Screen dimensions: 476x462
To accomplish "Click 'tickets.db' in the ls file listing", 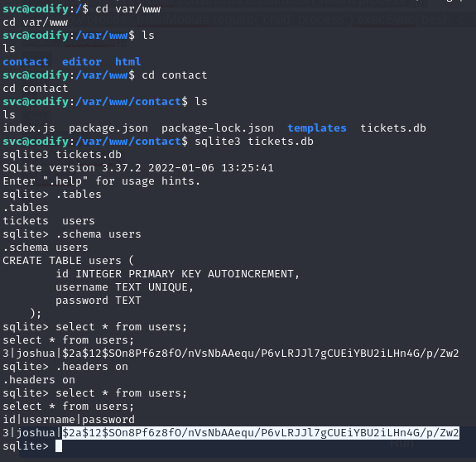I will (393, 128).
